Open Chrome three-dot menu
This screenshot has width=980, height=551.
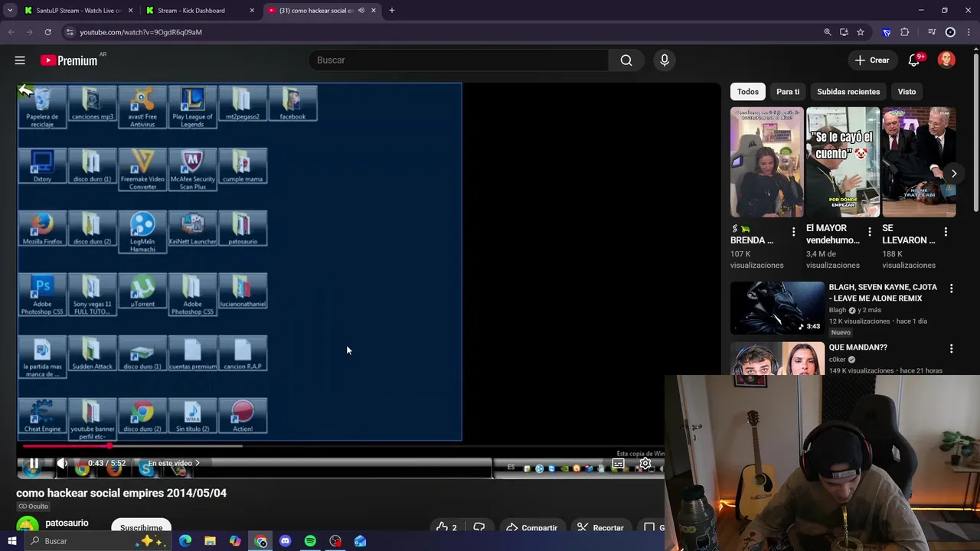coord(970,32)
